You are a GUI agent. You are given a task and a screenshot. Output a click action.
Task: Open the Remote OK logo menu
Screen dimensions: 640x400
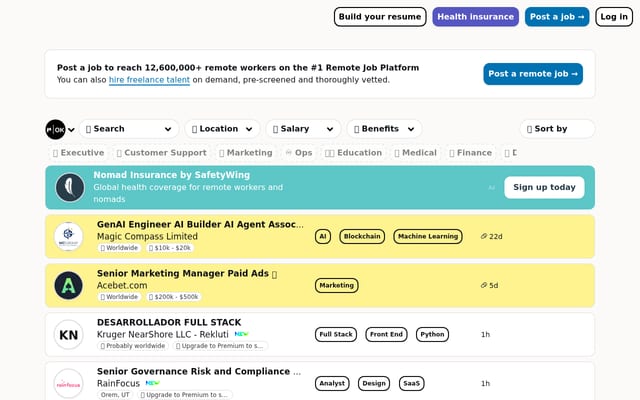point(56,129)
